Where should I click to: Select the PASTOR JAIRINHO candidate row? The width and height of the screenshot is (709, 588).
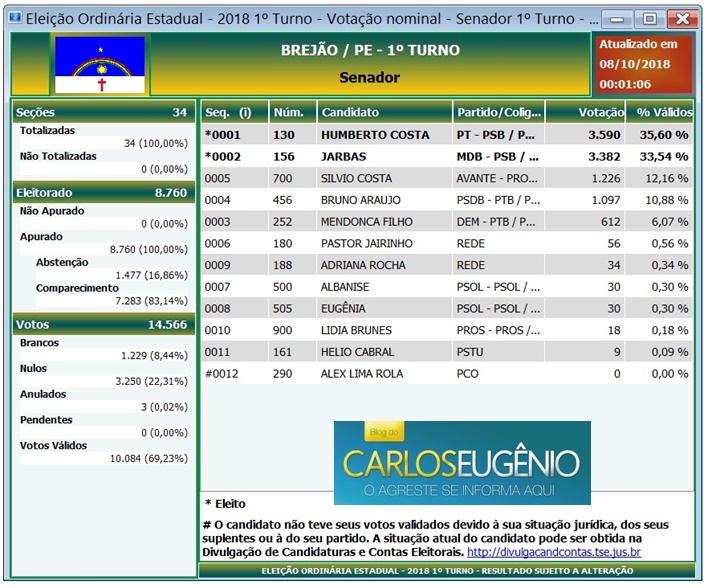[x=447, y=243]
